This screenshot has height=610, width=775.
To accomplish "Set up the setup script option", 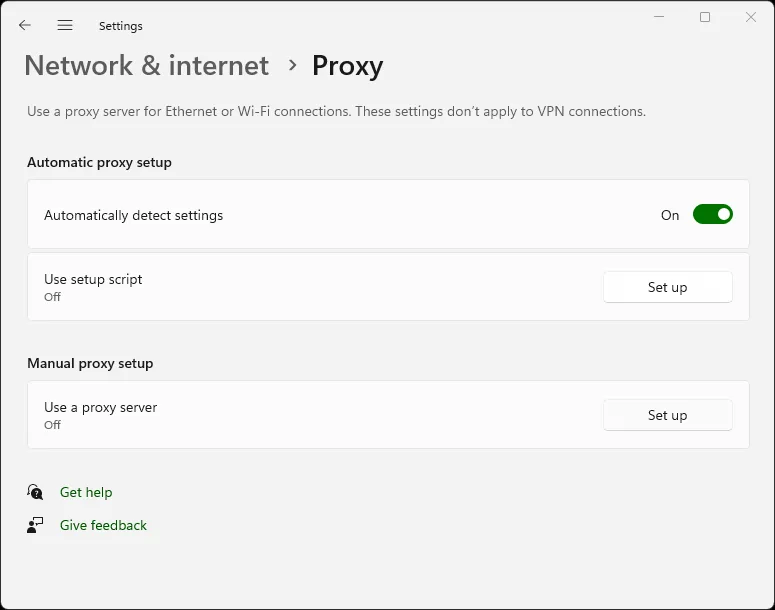I will pyautogui.click(x=667, y=287).
